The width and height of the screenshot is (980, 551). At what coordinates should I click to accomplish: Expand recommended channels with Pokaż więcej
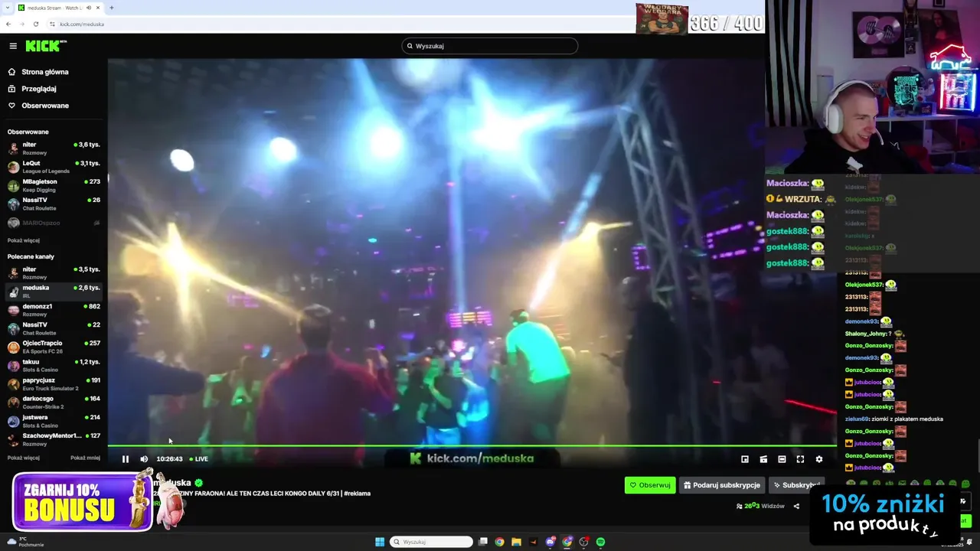[x=24, y=458]
